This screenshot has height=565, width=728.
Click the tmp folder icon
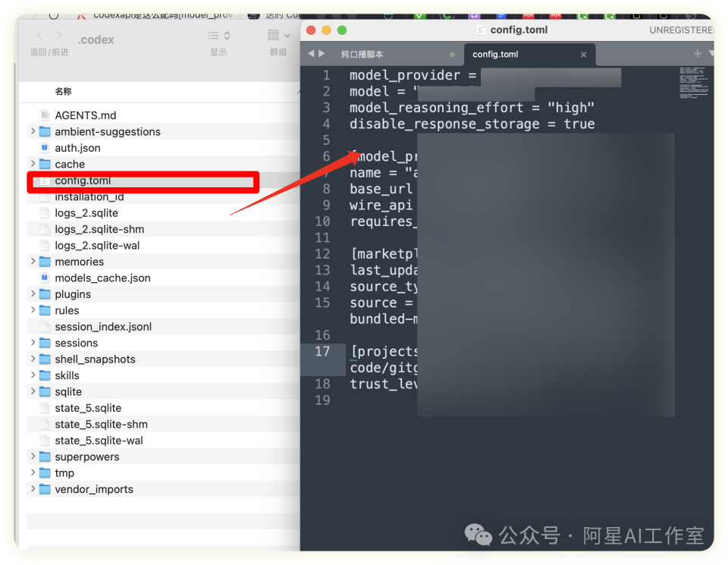[x=45, y=472]
